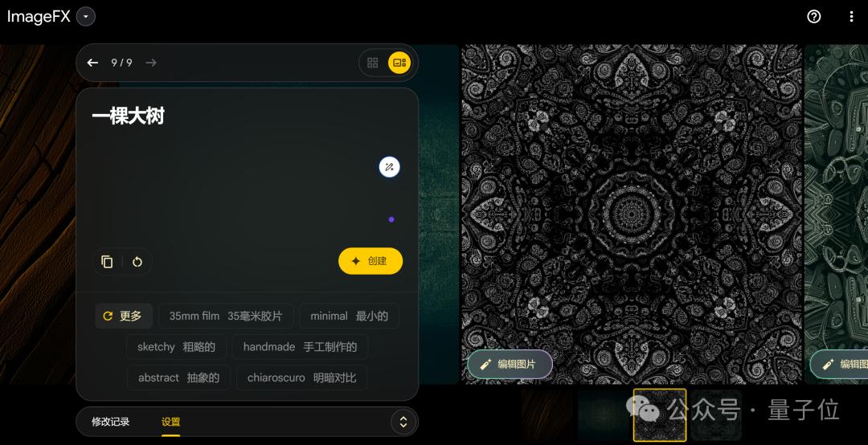Click the magic wand expressive chips icon
This screenshot has height=445, width=868.
pos(389,167)
